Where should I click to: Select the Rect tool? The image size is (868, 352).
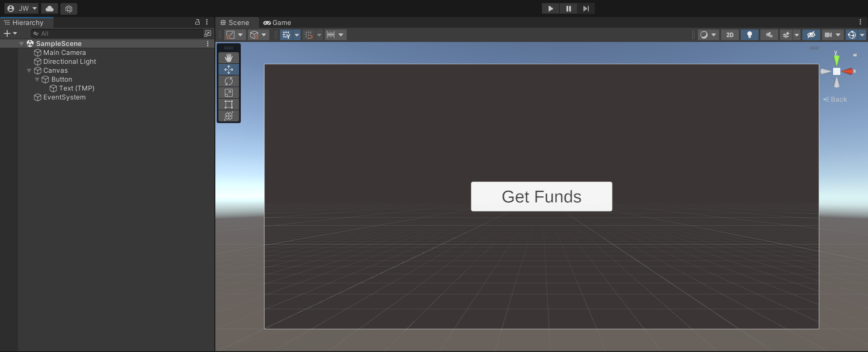[229, 104]
